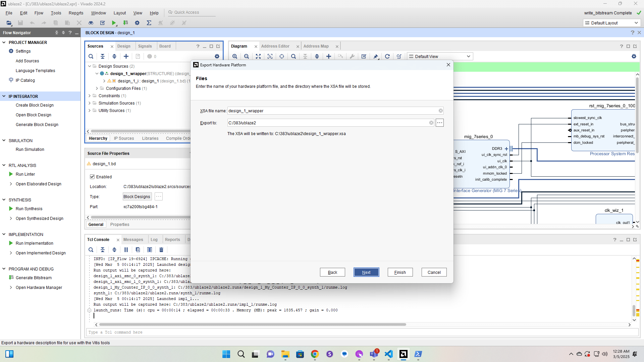Click Validate Design in the diagram toolbar

point(364,56)
